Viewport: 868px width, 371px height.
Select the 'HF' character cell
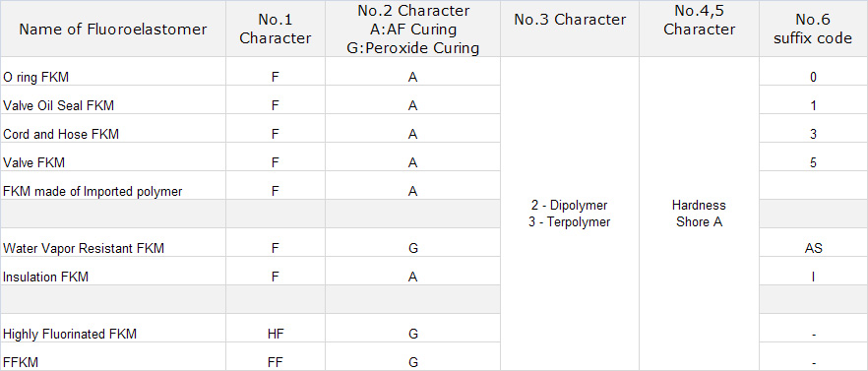pos(276,334)
